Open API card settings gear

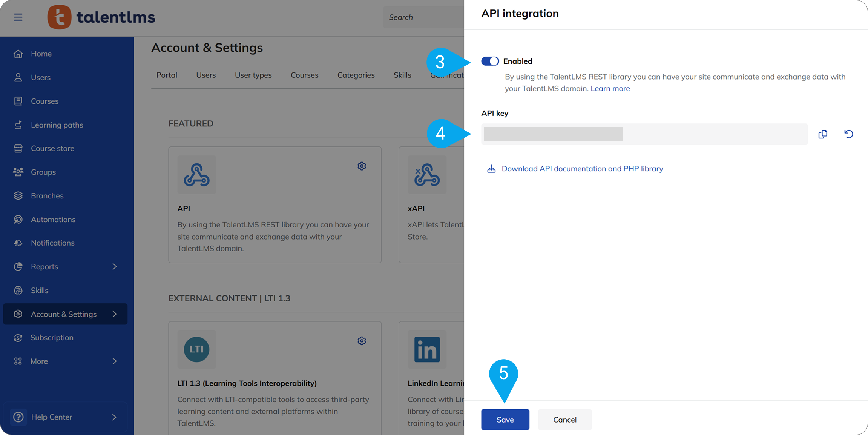point(362,166)
